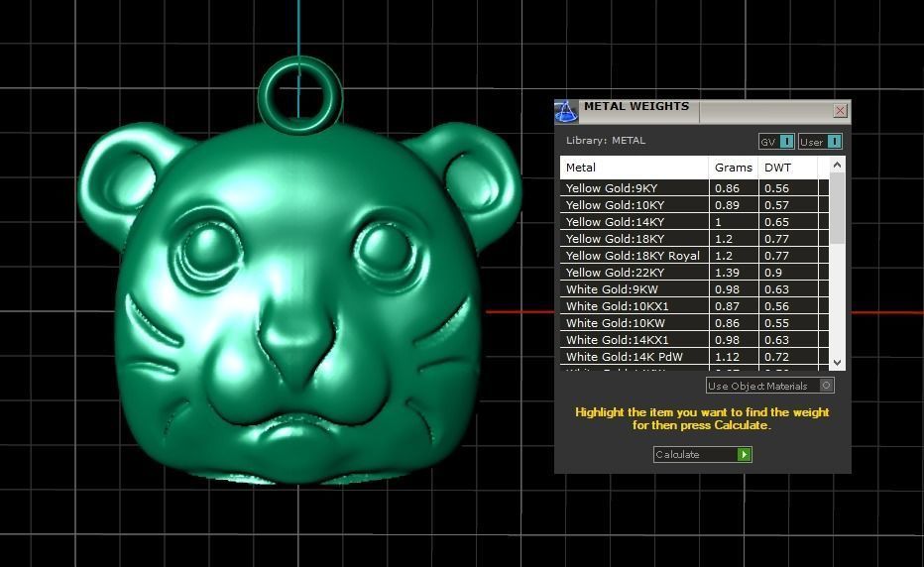Sort by the Metal column header
924x567 pixels.
pyautogui.click(x=635, y=168)
